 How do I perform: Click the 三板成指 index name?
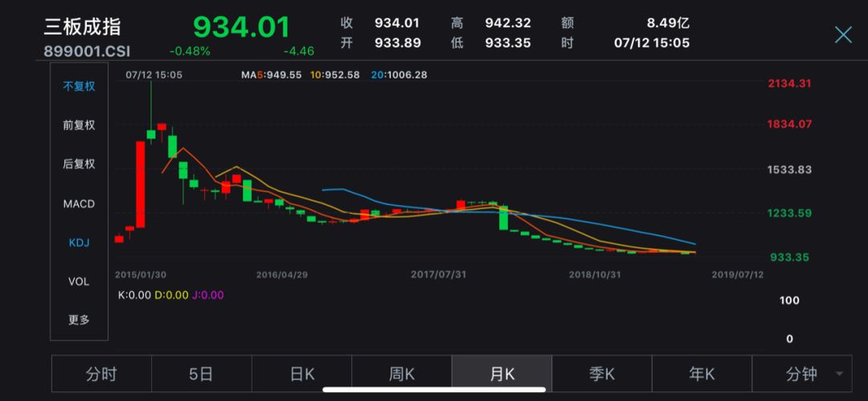click(82, 27)
